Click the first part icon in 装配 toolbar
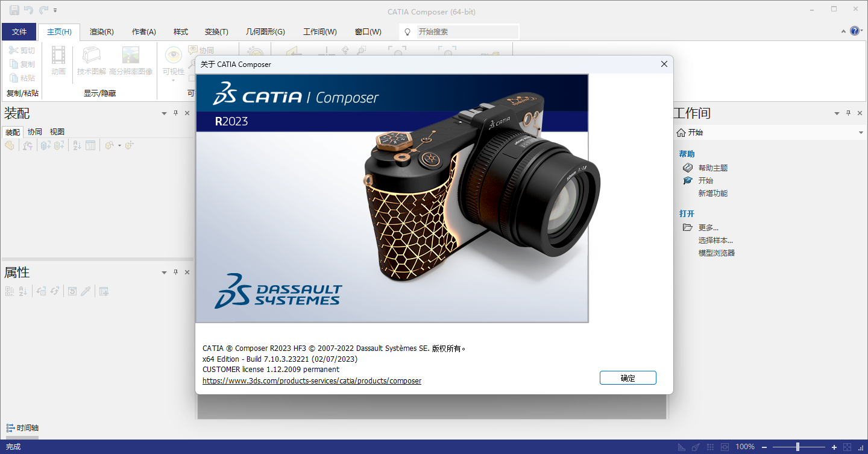The width and height of the screenshot is (868, 454). [x=9, y=145]
